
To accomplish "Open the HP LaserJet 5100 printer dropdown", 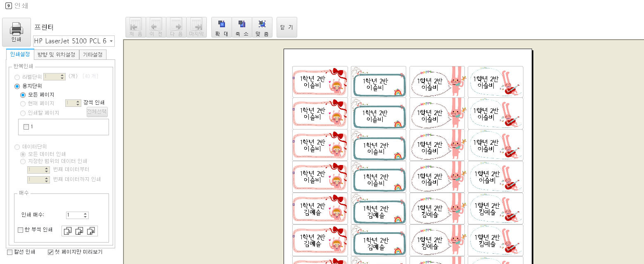I will coord(73,41).
